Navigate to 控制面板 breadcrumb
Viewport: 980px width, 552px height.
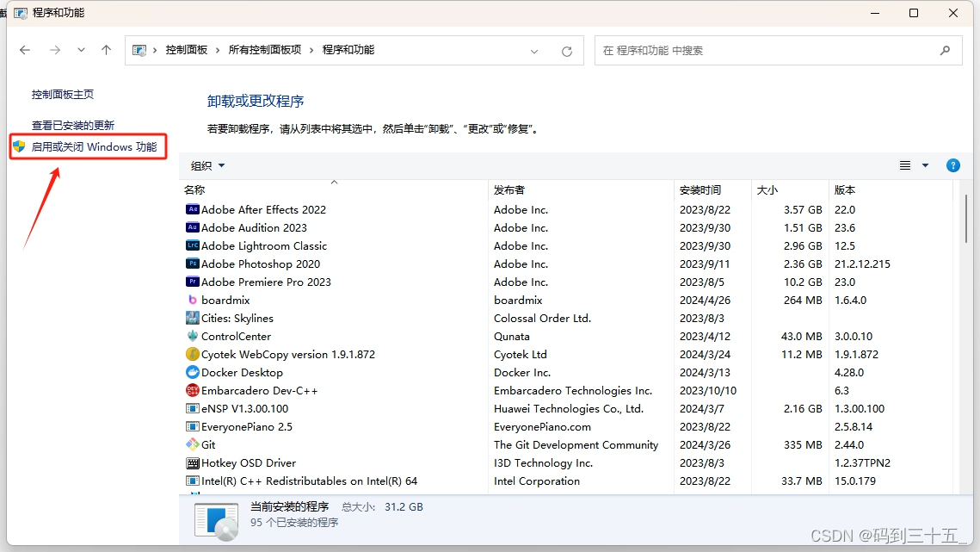click(x=186, y=50)
